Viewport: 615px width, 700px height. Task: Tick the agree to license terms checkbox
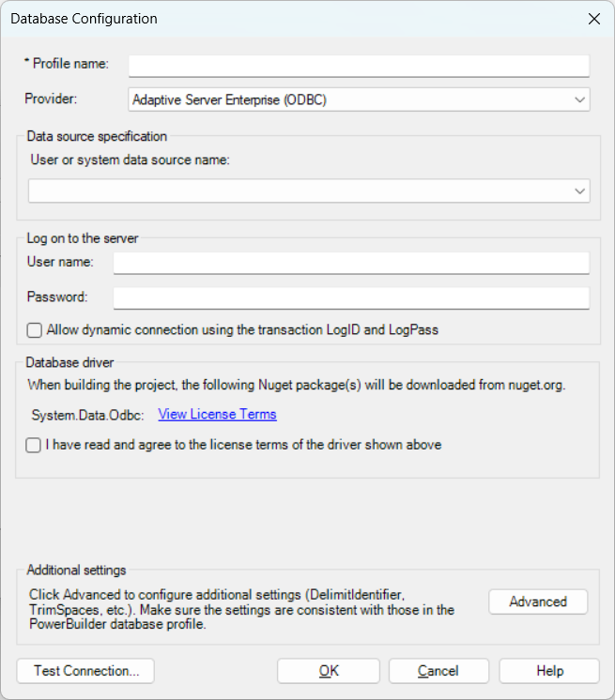pyautogui.click(x=35, y=445)
